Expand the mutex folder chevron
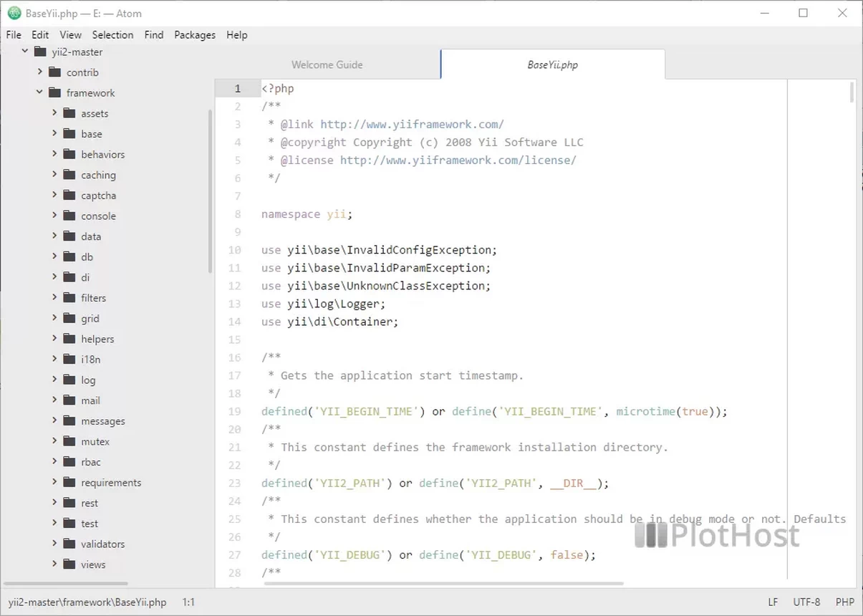The height and width of the screenshot is (616, 863). pos(54,441)
